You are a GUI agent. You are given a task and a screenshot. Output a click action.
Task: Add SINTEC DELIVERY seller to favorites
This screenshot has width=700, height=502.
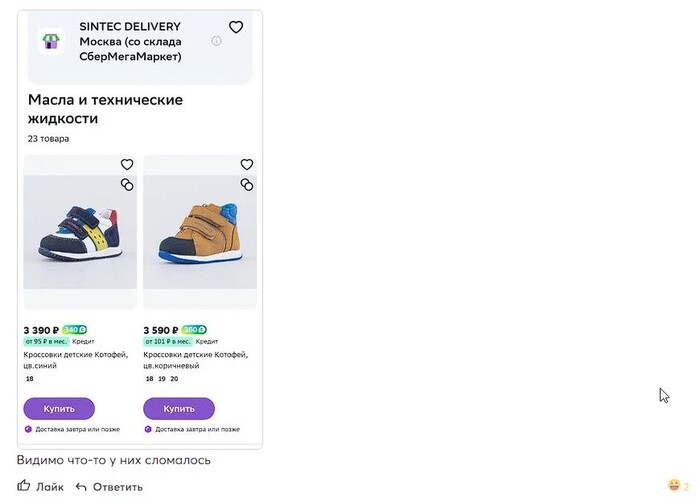pos(236,27)
